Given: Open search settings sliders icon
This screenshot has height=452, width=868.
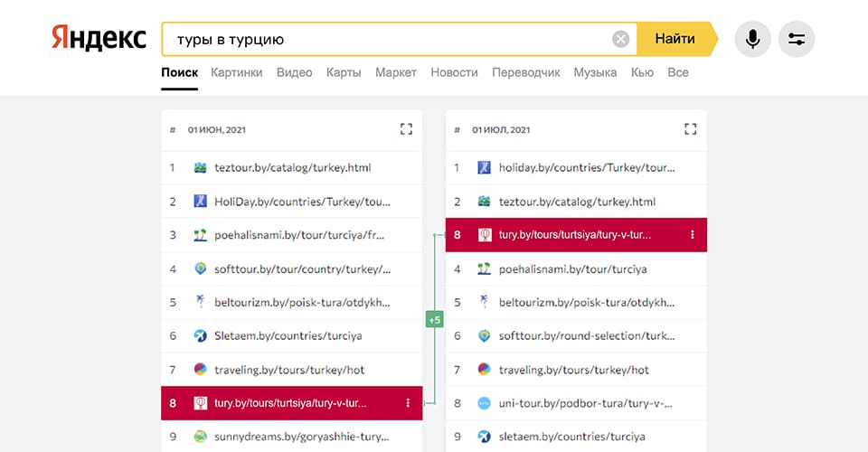Looking at the screenshot, I should pos(797,39).
